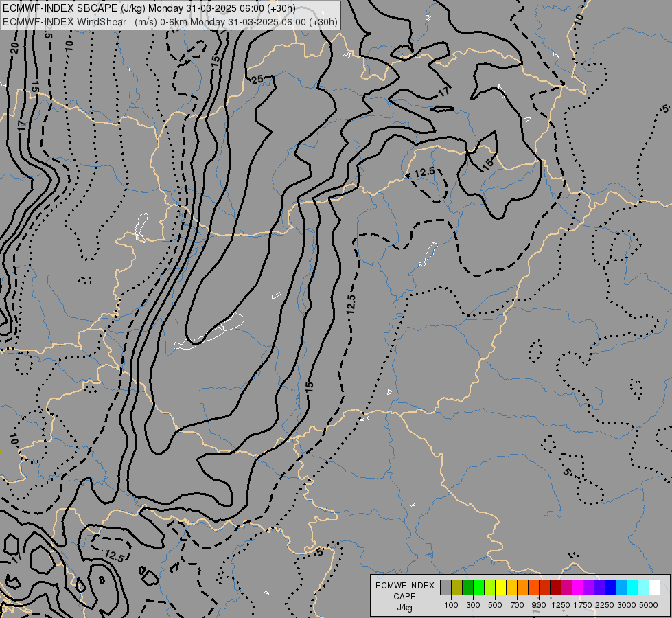Click the legend value 5000
The width and height of the screenshot is (672, 618).
click(x=649, y=605)
